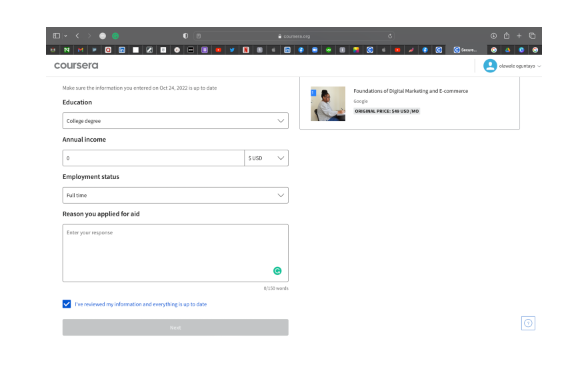Click the green Grammarly extension icon in toolbar
The image size is (585, 370).
point(115,36)
